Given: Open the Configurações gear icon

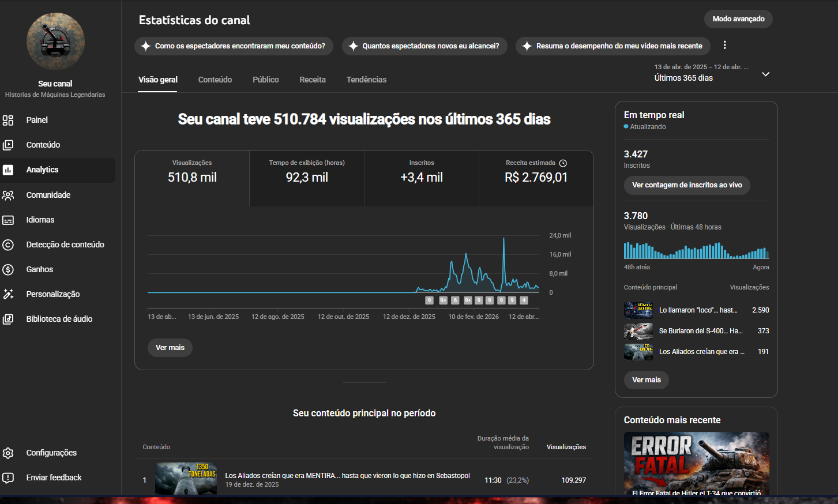Looking at the screenshot, I should pos(8,453).
